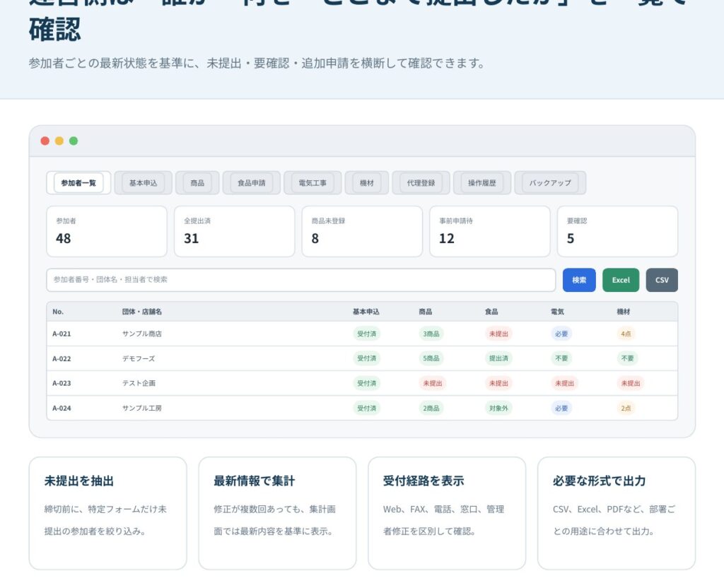The image size is (724, 588).
Task: Open the 電気工事 tab
Action: click(x=313, y=183)
